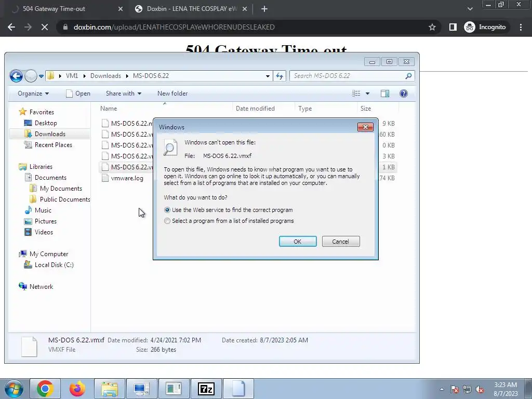Go back in Explorer navigation
Viewport: 532px width, 399px height.
pos(16,76)
